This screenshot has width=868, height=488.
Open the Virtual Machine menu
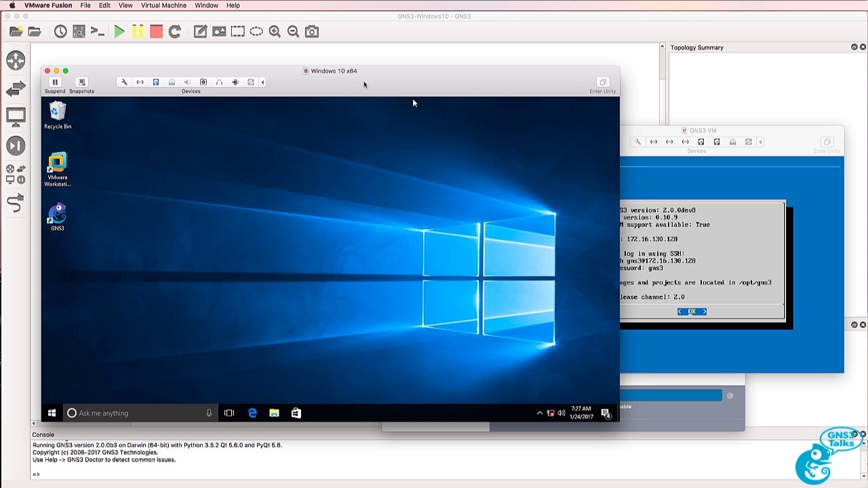(x=163, y=5)
